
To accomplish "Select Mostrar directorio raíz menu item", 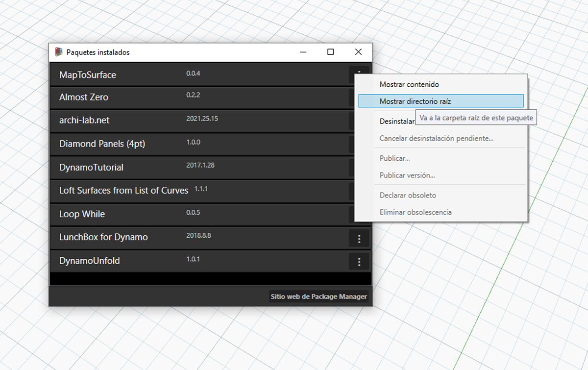I will [441, 101].
